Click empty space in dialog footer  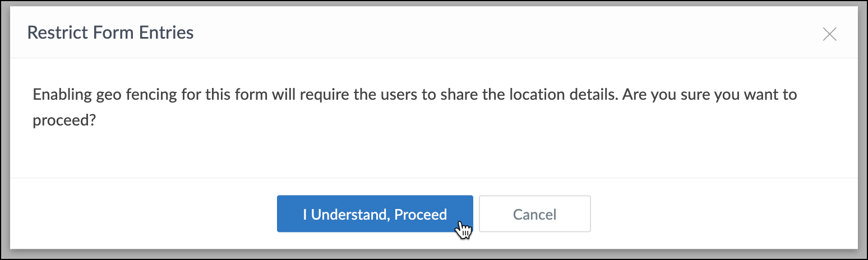coord(701,214)
